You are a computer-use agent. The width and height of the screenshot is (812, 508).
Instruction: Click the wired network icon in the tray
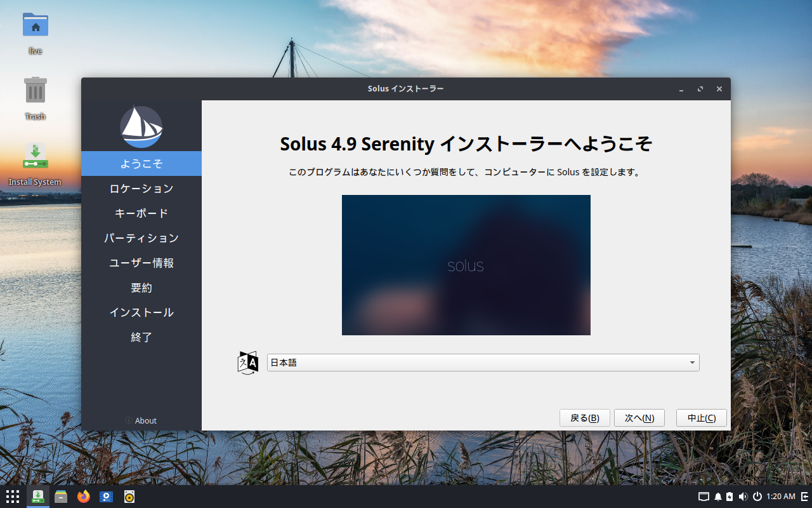coord(704,497)
